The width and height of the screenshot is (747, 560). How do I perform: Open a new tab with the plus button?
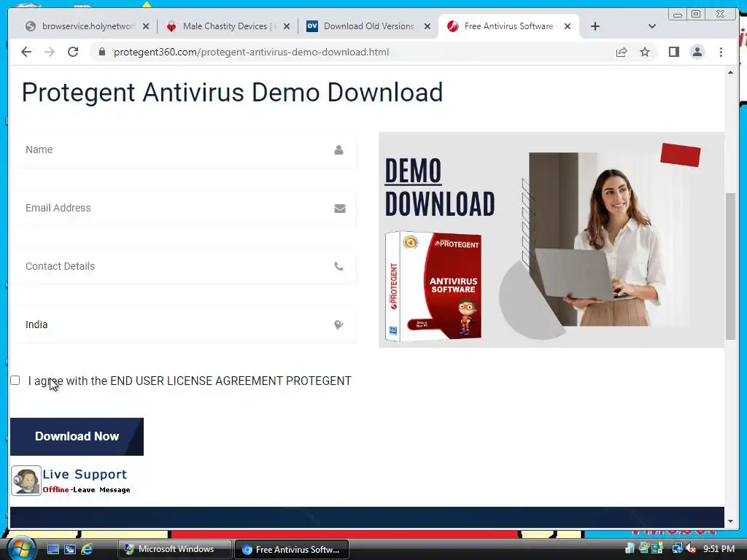tap(595, 26)
